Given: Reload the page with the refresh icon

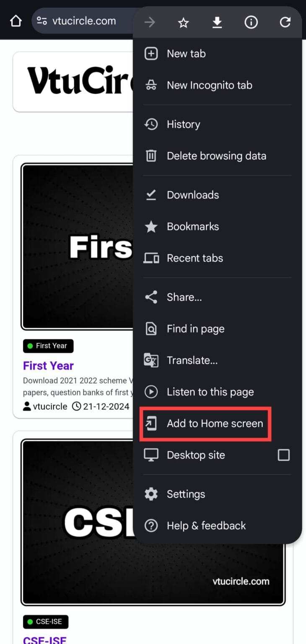Looking at the screenshot, I should pos(285,23).
